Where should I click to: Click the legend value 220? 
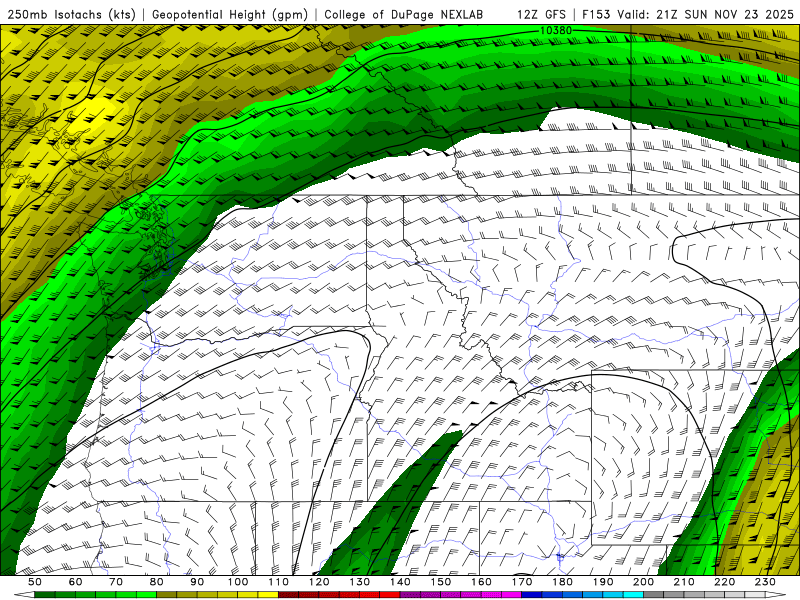[x=724, y=582]
